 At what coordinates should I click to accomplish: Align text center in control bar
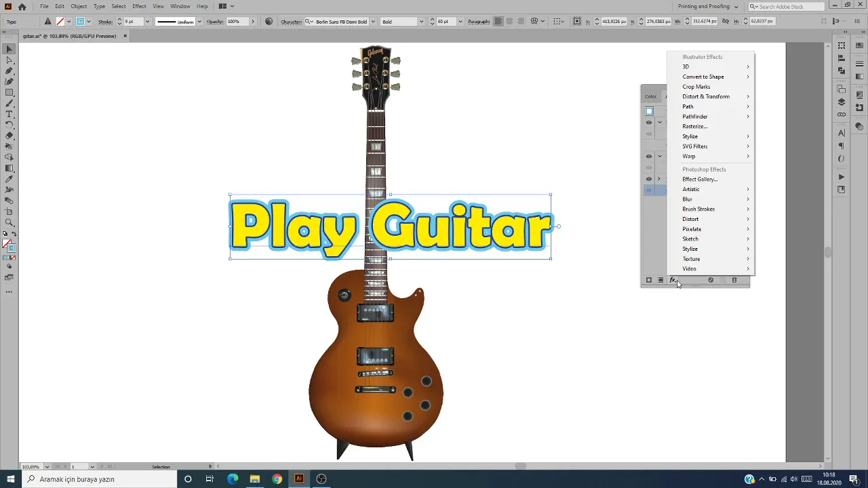pyautogui.click(x=509, y=22)
